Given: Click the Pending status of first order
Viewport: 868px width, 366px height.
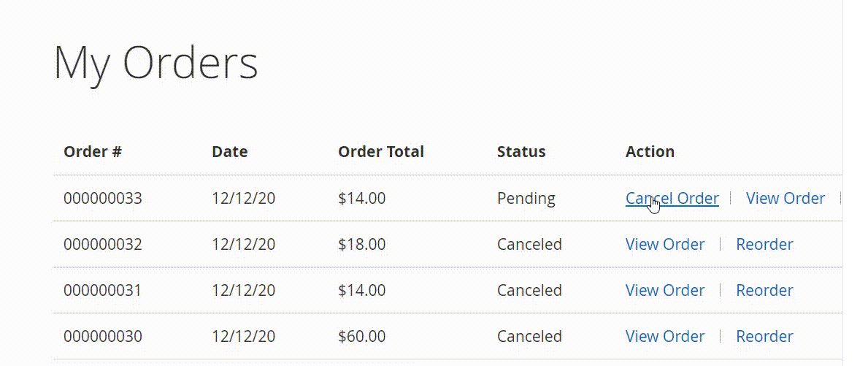Looking at the screenshot, I should click(526, 198).
